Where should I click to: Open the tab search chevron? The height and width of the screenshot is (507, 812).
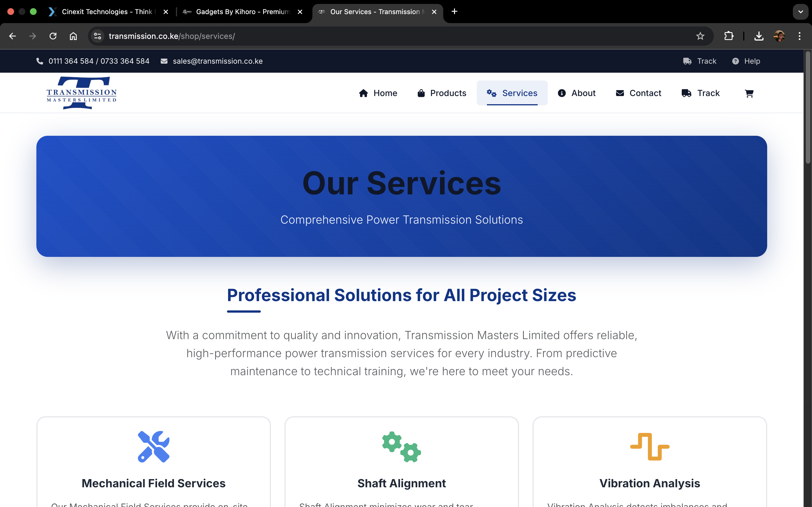pos(801,12)
